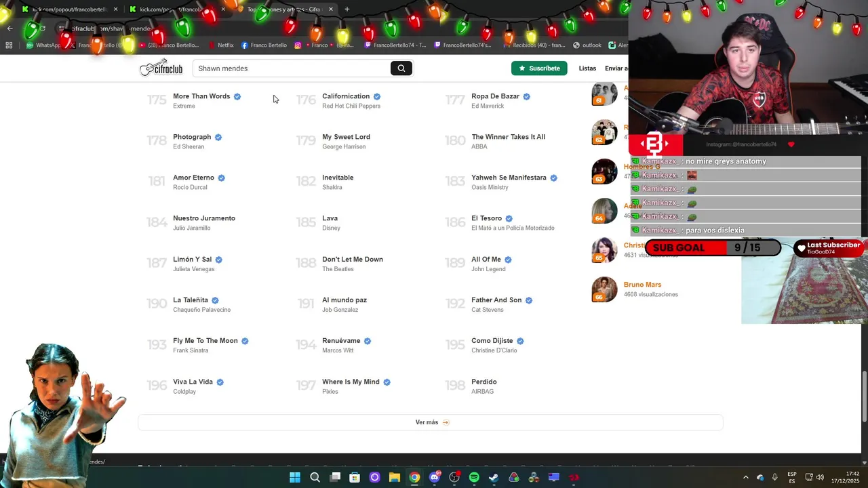Click the Chrome back arrow
This screenshot has width=868, height=488.
9,28
